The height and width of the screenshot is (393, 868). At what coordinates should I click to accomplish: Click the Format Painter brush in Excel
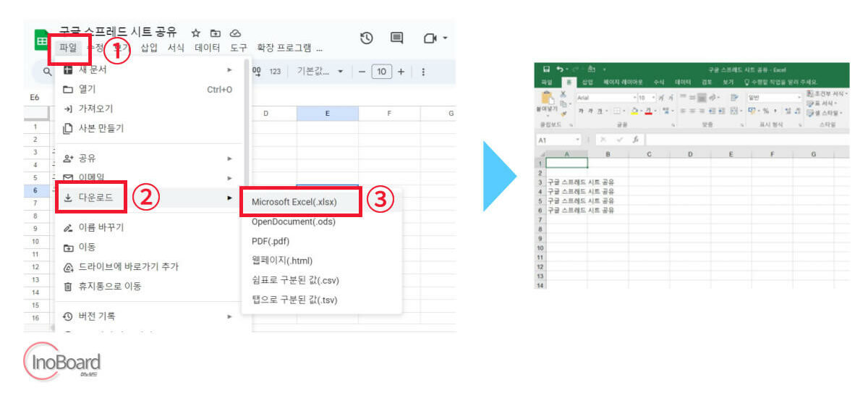click(x=563, y=113)
